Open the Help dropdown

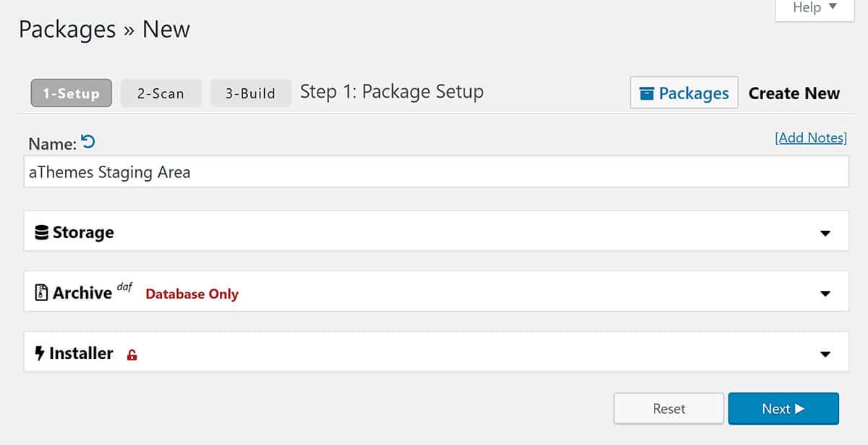point(814,8)
